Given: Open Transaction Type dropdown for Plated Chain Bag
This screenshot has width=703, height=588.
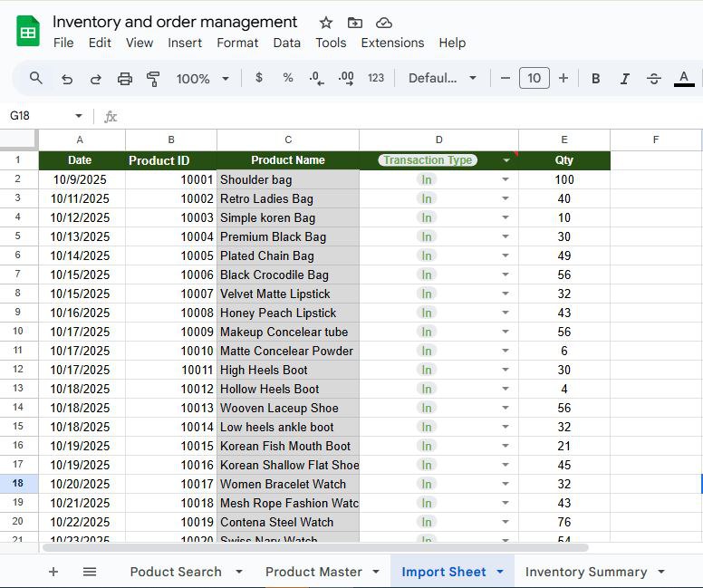Looking at the screenshot, I should (506, 255).
